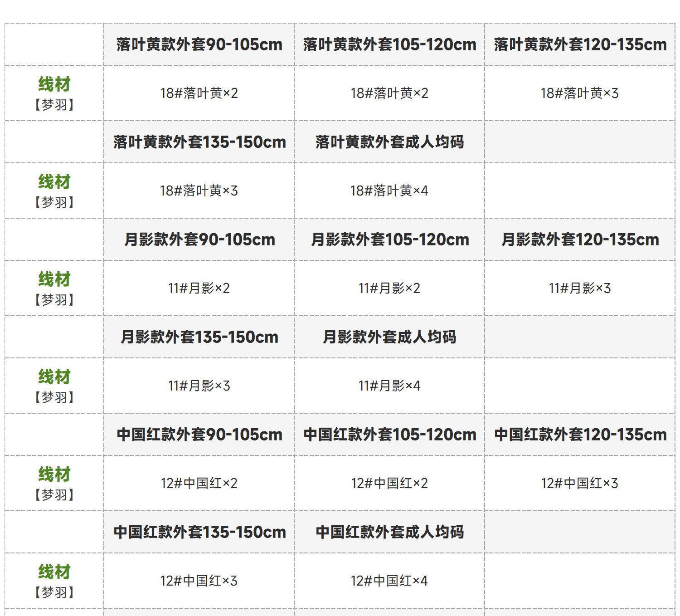The image size is (680, 616).
Task: Click the 落叶黄款外套90-105cm header cell
Action: point(199,44)
